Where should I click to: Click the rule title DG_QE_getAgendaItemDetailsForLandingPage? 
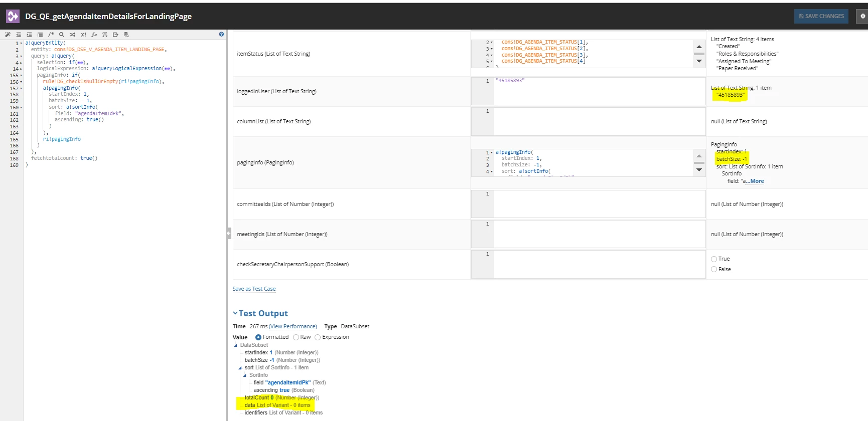(108, 16)
